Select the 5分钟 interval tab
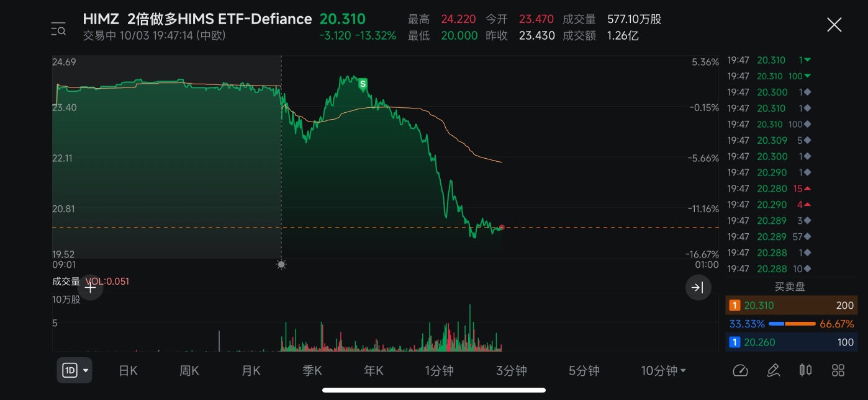This screenshot has width=868, height=400. click(x=584, y=371)
